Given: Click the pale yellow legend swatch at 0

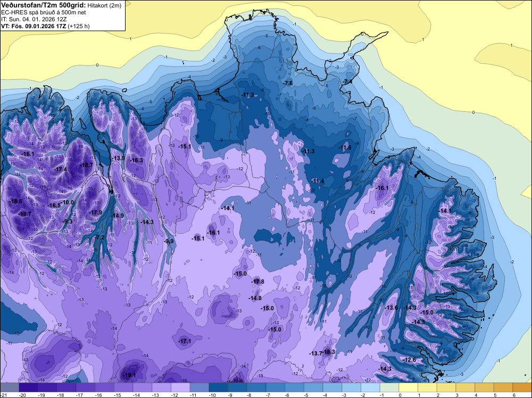Looking at the screenshot, I should coord(409,387).
